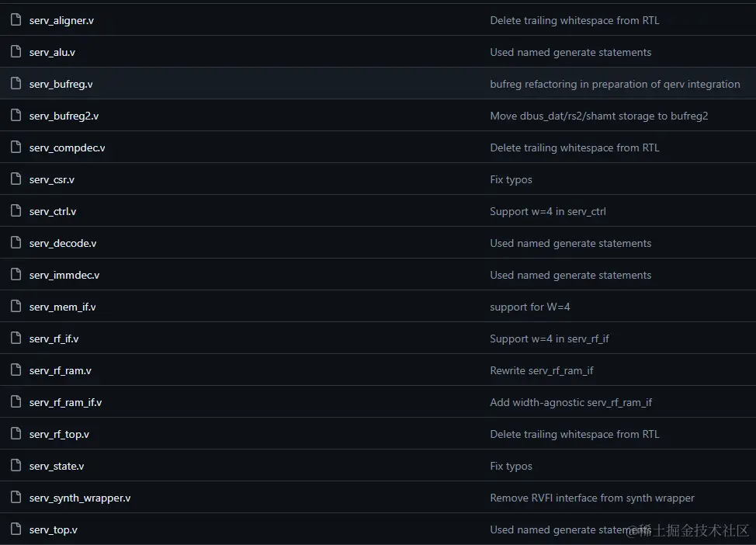Click the file icon next to serv_alu.v
756x545 pixels.
point(16,52)
